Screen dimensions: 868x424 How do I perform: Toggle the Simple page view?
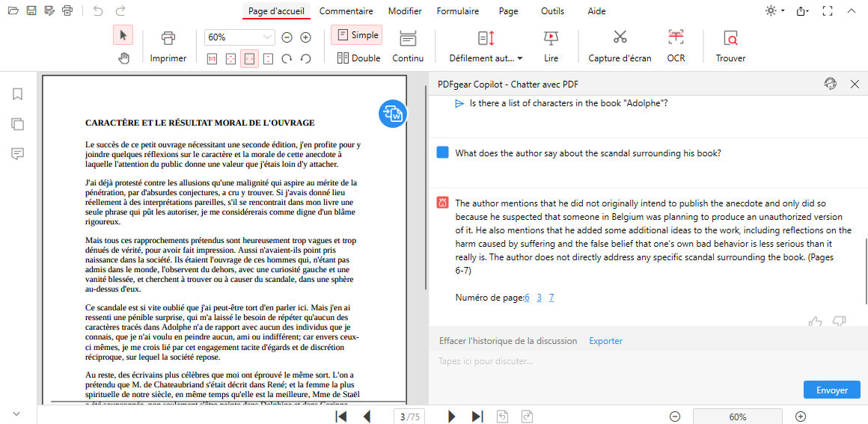(x=356, y=35)
